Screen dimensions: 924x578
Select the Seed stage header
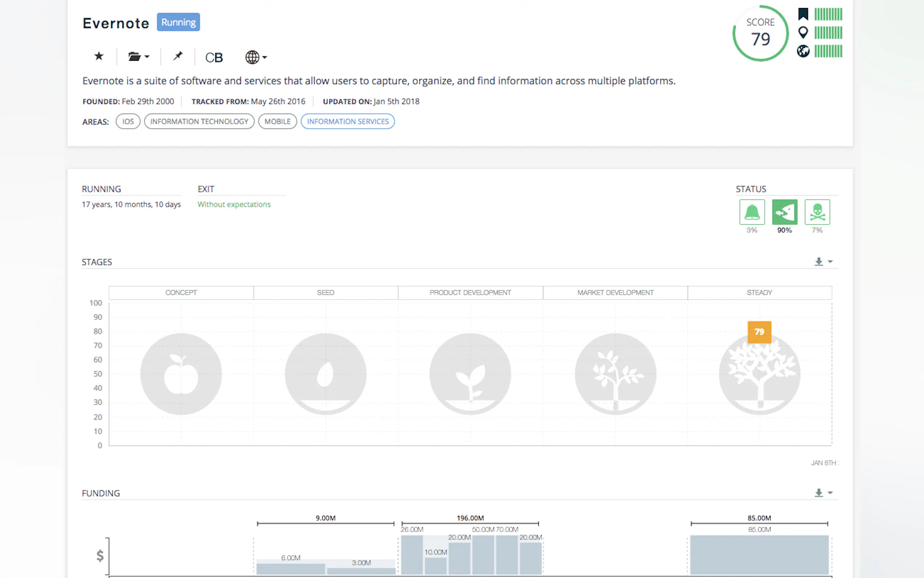tap(326, 292)
